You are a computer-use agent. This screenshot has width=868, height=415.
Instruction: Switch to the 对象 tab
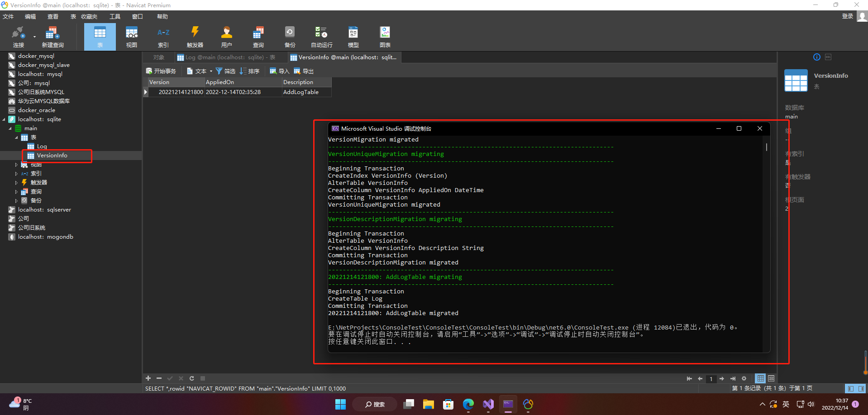click(158, 57)
